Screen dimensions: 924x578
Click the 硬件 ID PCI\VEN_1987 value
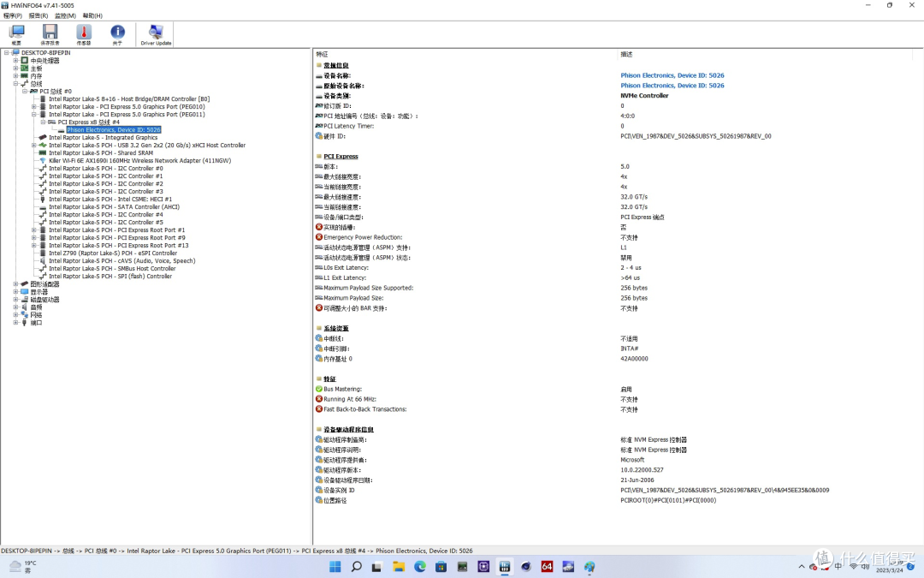coord(696,136)
